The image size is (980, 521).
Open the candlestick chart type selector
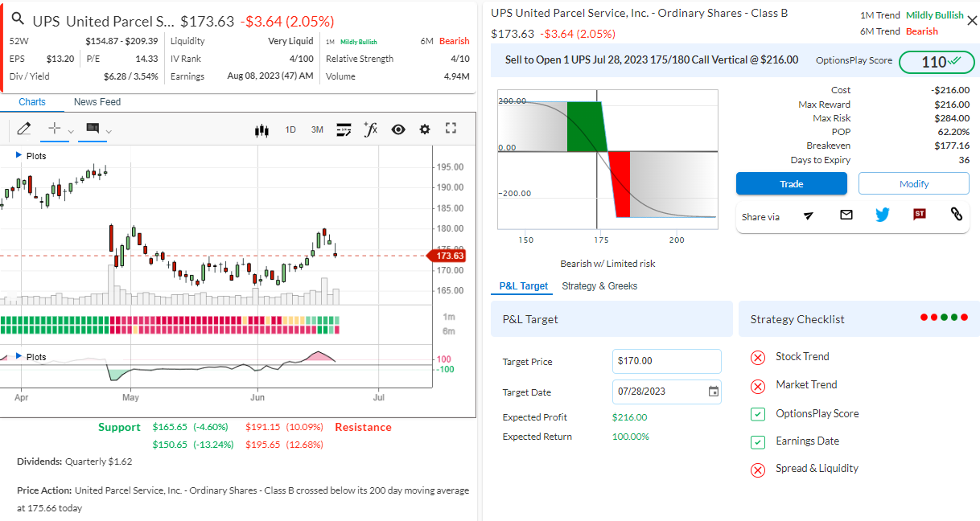tap(261, 129)
